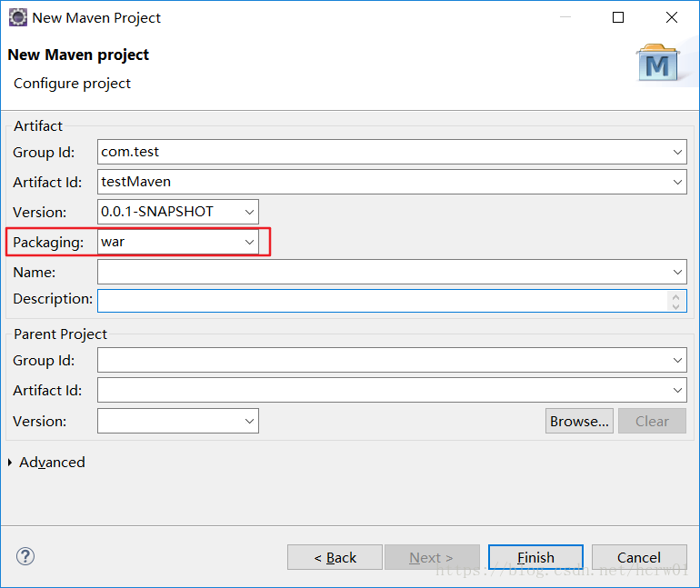Open the Artifact section Artifact Id dropdown arrow
700x588 pixels.
coord(677,182)
